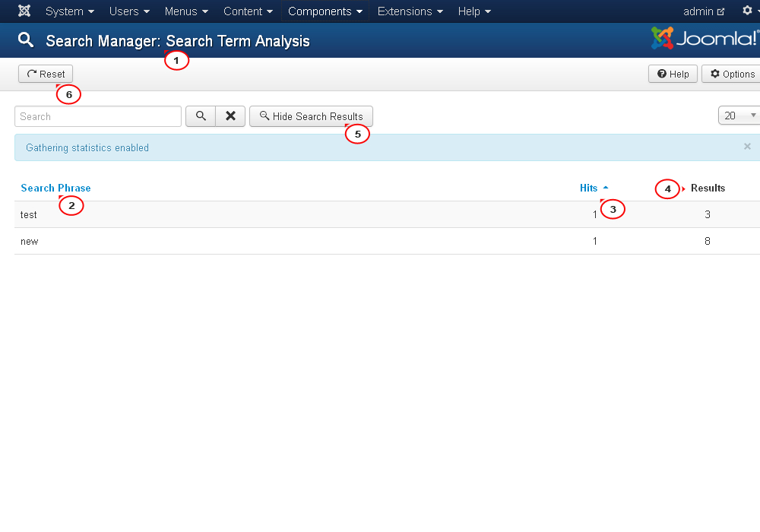The image size is (760, 532).
Task: Open the System menu
Action: point(70,11)
